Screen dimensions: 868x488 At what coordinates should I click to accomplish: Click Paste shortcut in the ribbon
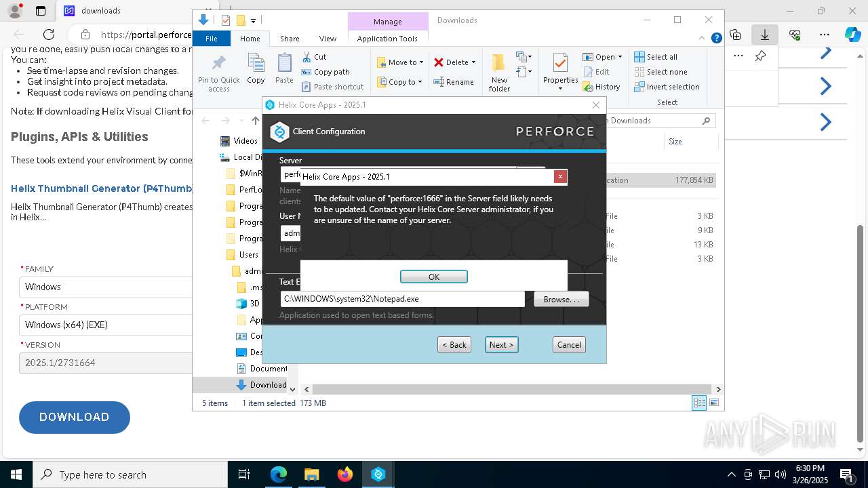(x=332, y=87)
